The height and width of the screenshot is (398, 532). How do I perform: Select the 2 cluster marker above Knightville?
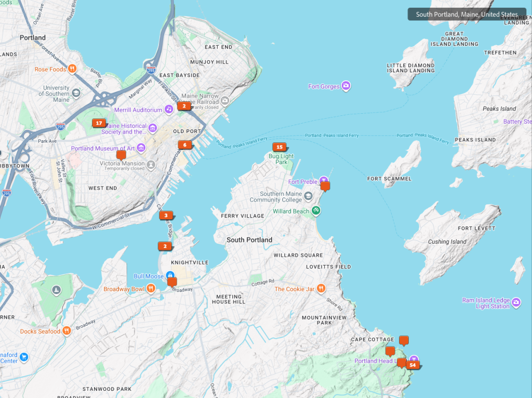165,246
